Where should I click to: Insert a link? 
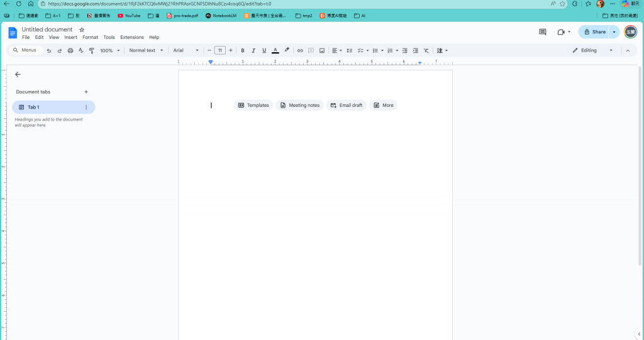(300, 50)
